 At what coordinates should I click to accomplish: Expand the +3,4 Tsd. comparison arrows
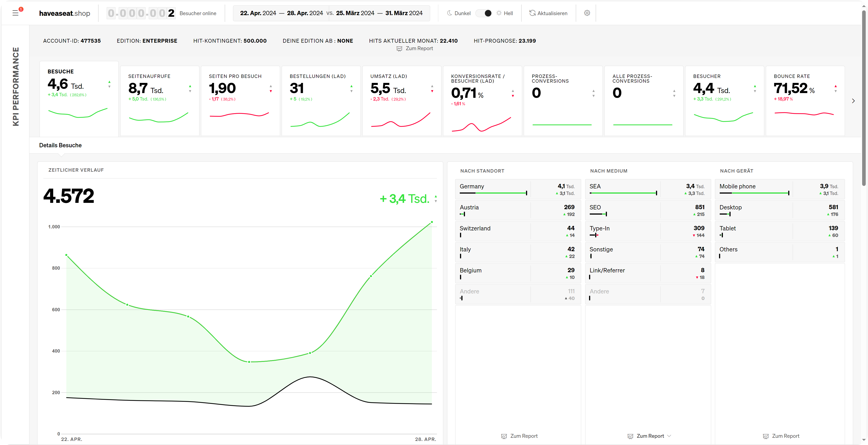coord(436,199)
